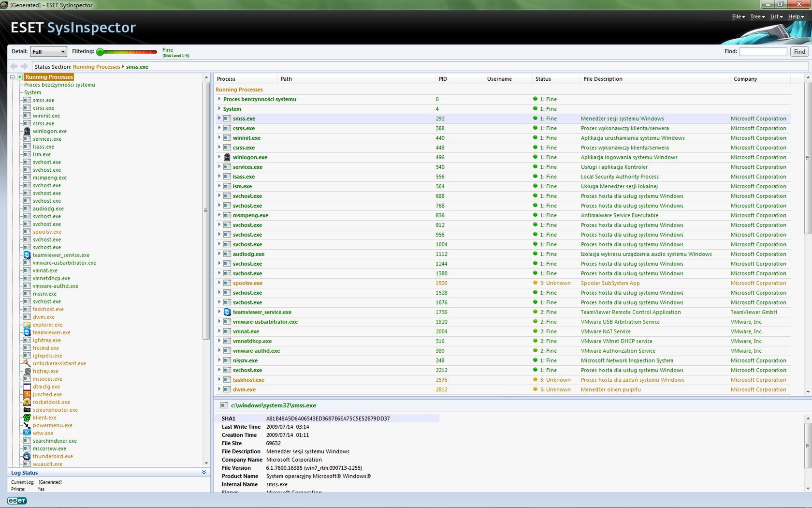Expand the smss.exe row in table
The image size is (812, 508).
tap(219, 118)
